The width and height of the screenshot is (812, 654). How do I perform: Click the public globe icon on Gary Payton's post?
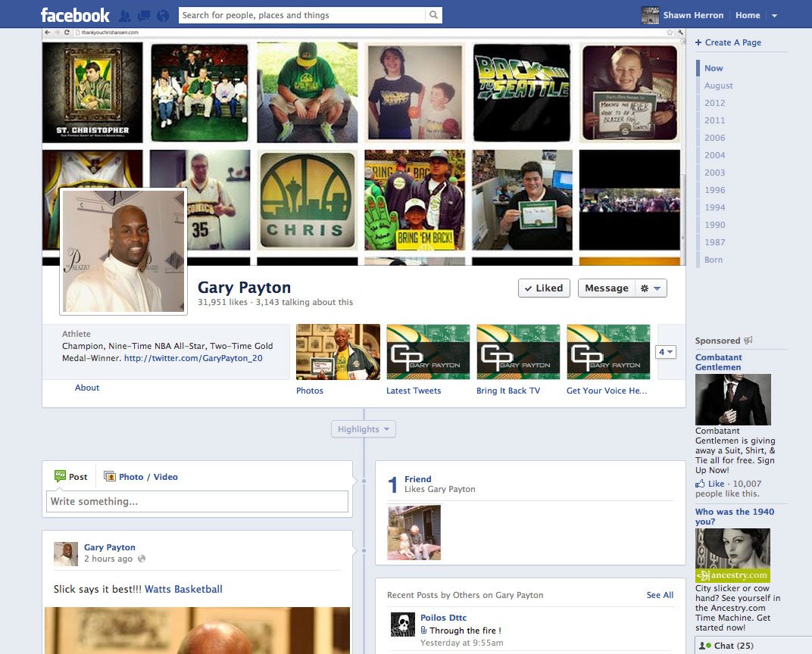pos(142,559)
